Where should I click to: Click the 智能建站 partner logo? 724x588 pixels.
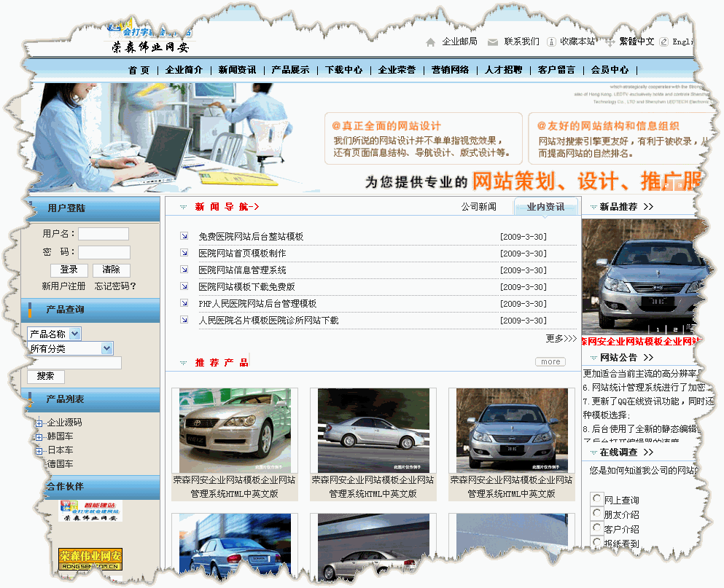[90, 510]
